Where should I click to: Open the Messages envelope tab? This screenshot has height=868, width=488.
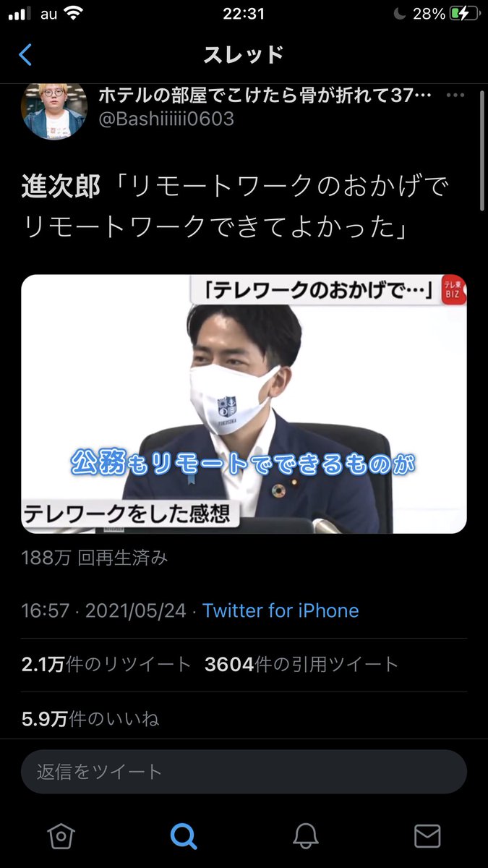click(x=427, y=836)
